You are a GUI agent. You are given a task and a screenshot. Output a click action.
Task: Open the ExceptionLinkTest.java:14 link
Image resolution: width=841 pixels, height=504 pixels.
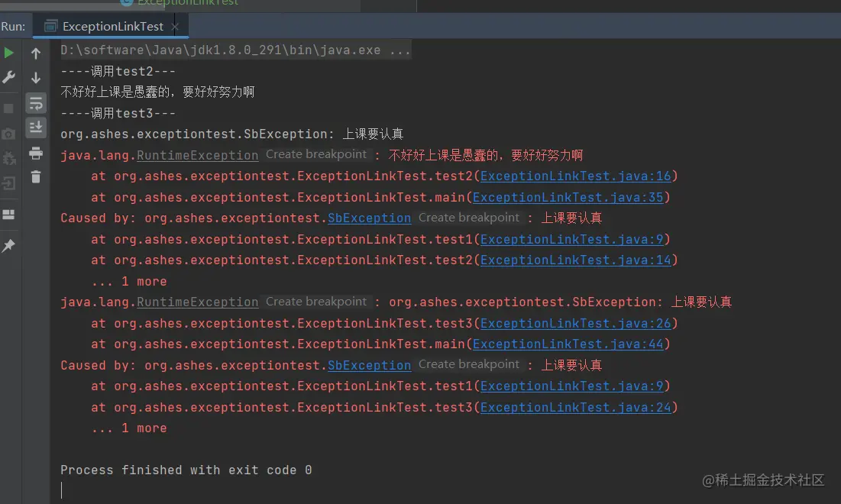pos(575,260)
